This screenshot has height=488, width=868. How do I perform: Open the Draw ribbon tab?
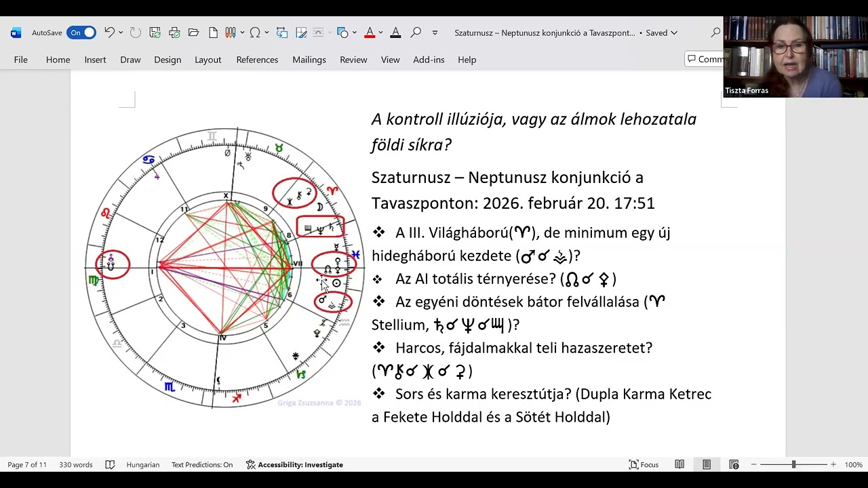(x=130, y=60)
